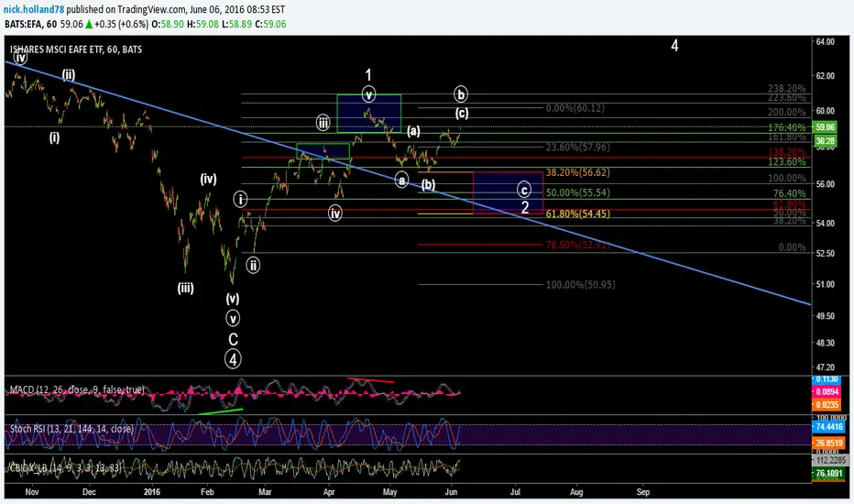The width and height of the screenshot is (854, 504).
Task: Click the ISHARES MSCI EAFE ETF chart title
Action: tap(76, 49)
